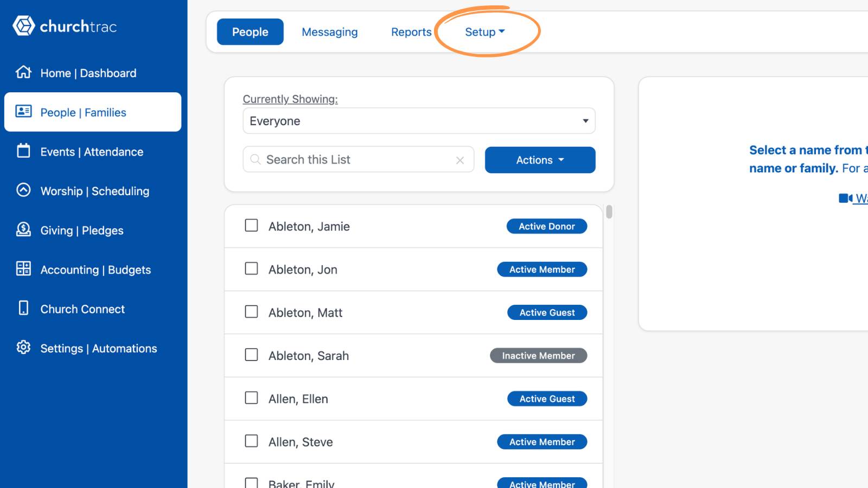Click into the Search this List field
Image resolution: width=868 pixels, height=488 pixels.
click(358, 159)
